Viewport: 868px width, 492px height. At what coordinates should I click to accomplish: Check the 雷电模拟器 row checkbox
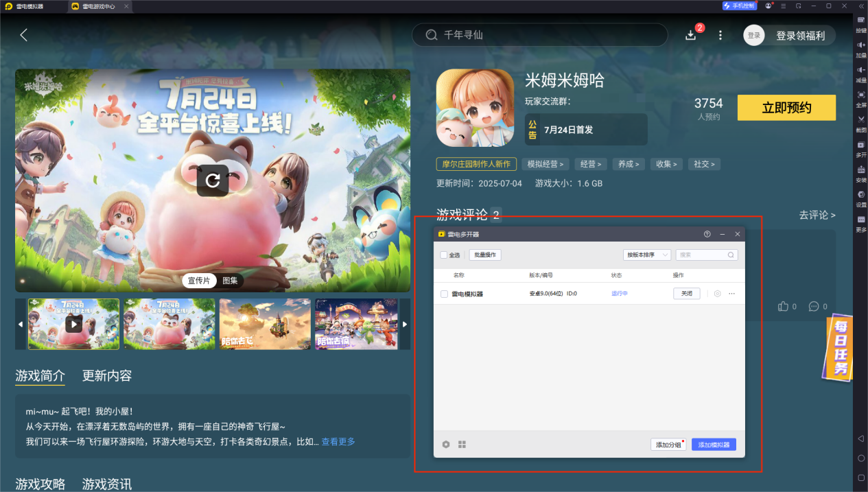tap(444, 294)
